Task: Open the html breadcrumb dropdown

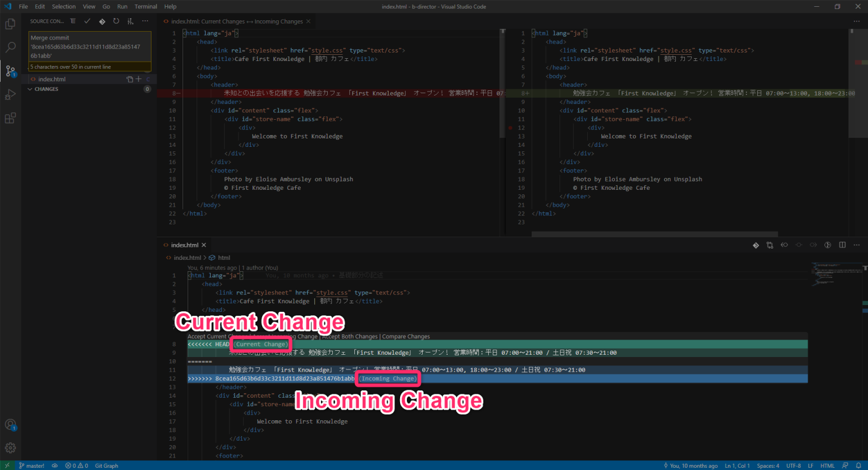Action: pyautogui.click(x=224, y=258)
